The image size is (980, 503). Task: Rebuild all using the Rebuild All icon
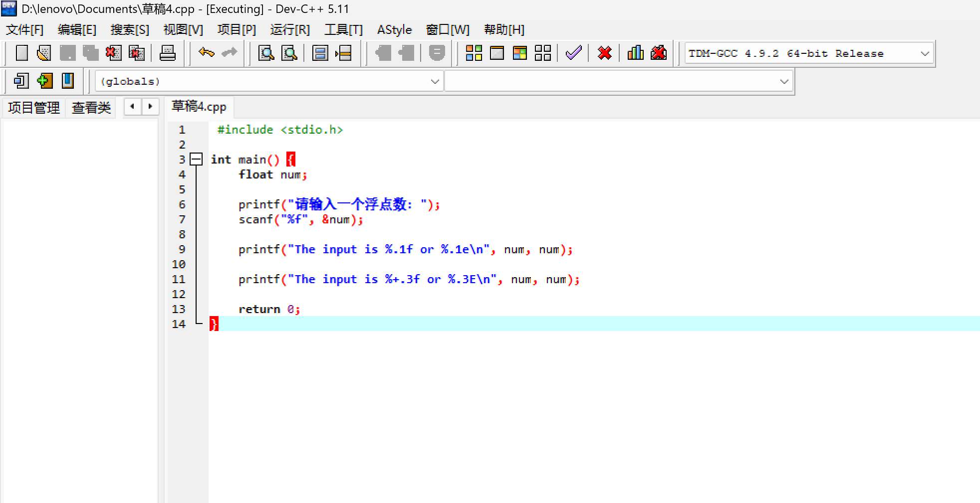pyautogui.click(x=543, y=53)
